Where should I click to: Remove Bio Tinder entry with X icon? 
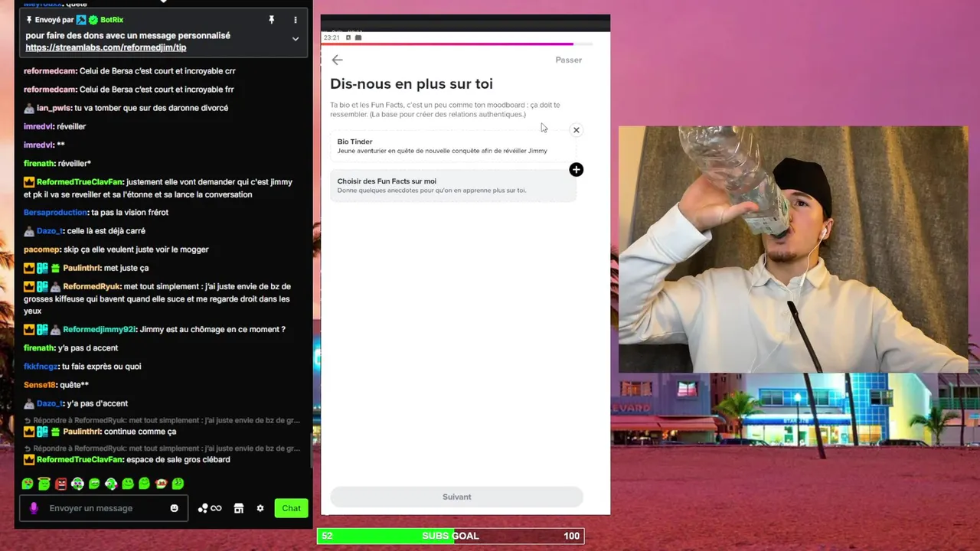tap(577, 130)
